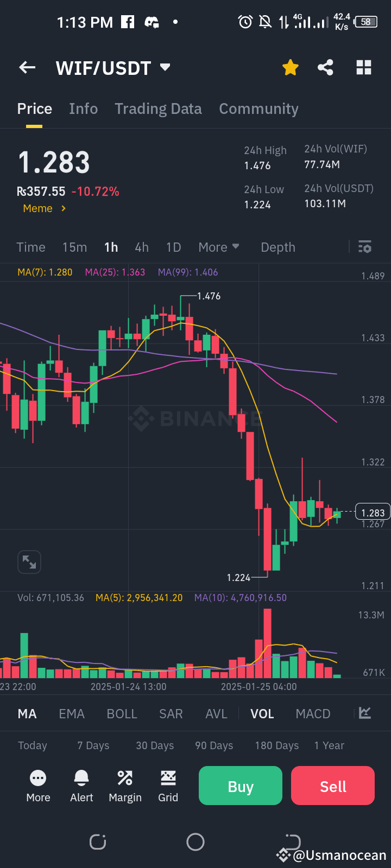Tap the back arrow icon
This screenshot has height=868, width=391.
[x=27, y=68]
